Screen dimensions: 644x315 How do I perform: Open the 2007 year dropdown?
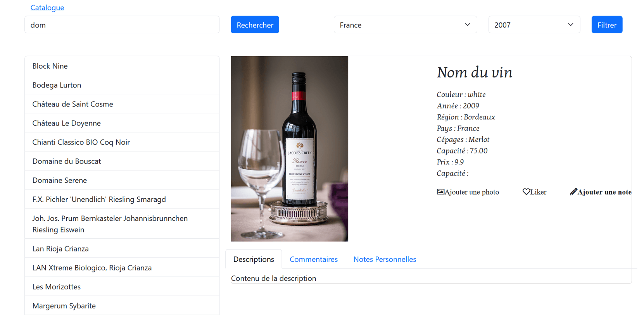click(x=534, y=25)
